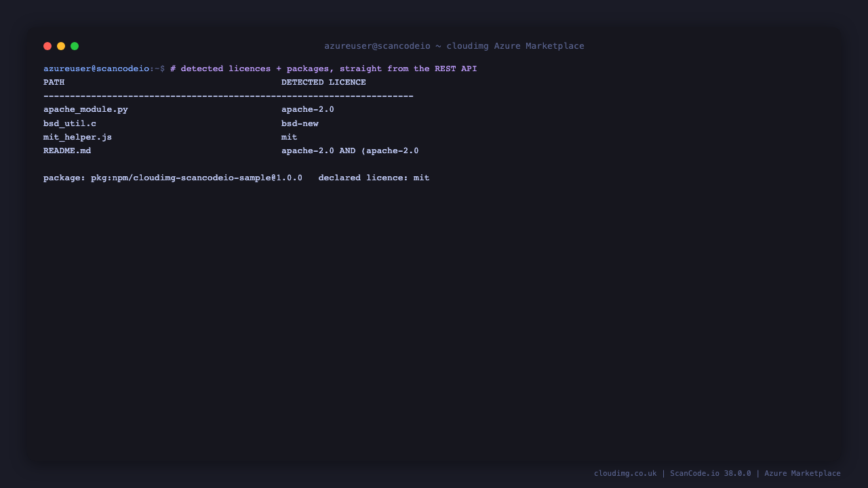Click the footer 'cloudimg.co.uk' text
Image resolution: width=868 pixels, height=488 pixels.
[625, 473]
